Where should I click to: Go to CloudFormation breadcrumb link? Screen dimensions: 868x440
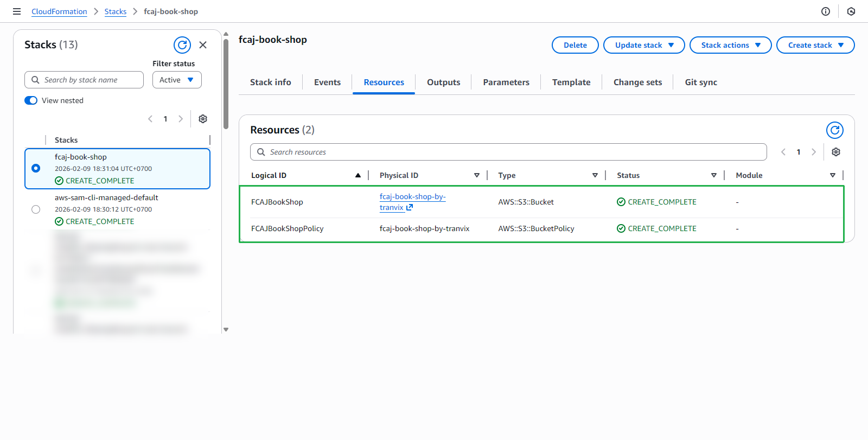59,11
